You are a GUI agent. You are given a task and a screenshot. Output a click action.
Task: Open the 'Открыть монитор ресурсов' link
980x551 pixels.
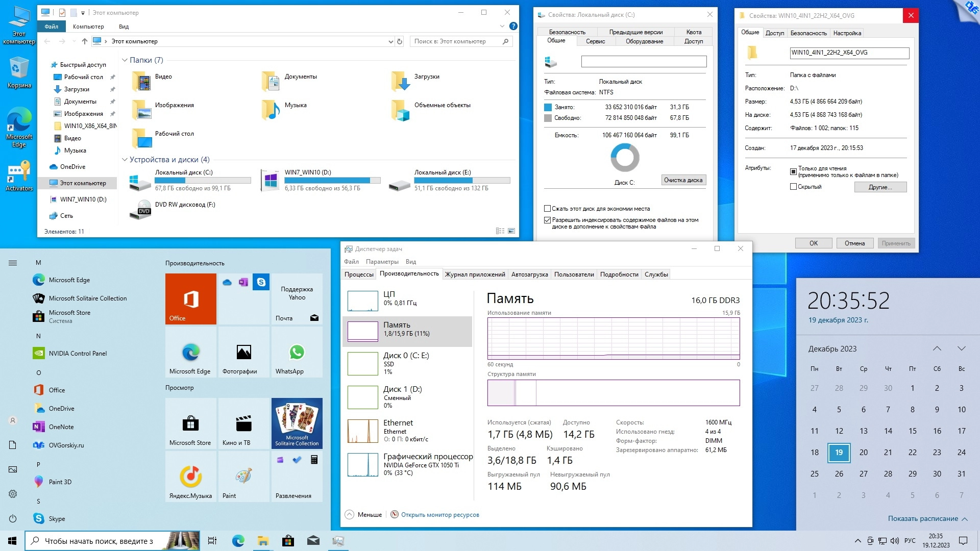coord(439,515)
